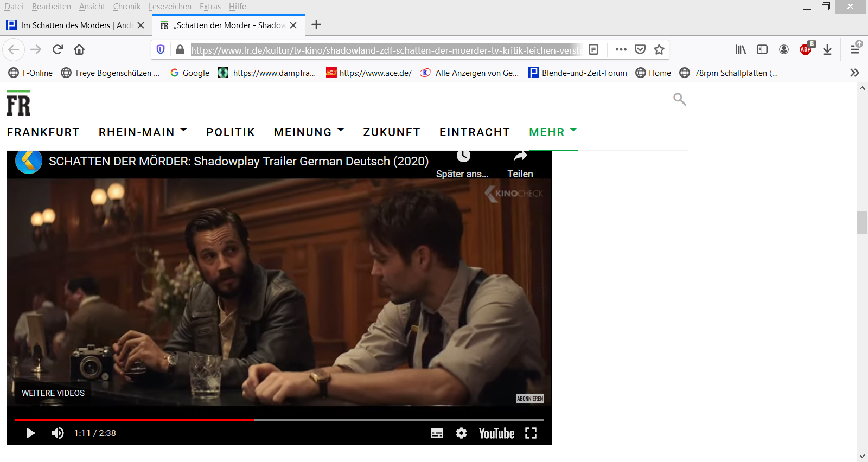Screen dimensions: 868x462
Task: Save to Pocket icon in address bar
Action: point(640,50)
